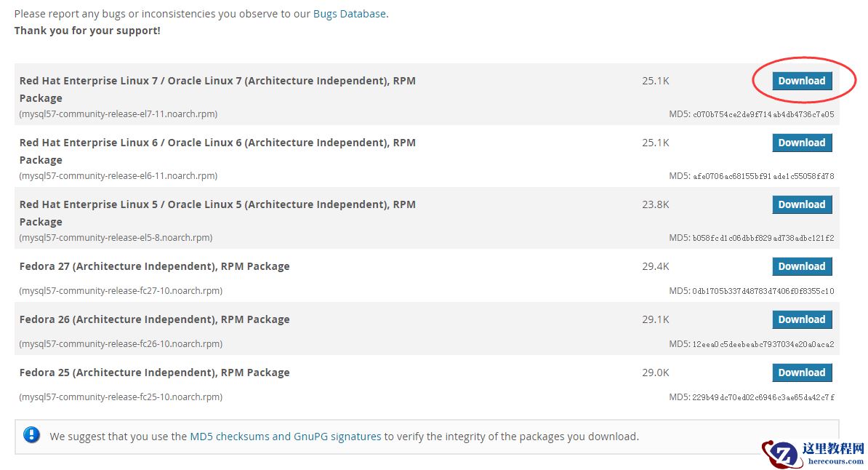
Task: Download Red Hat Enterprise Linux 7 RPM package
Action: point(801,81)
